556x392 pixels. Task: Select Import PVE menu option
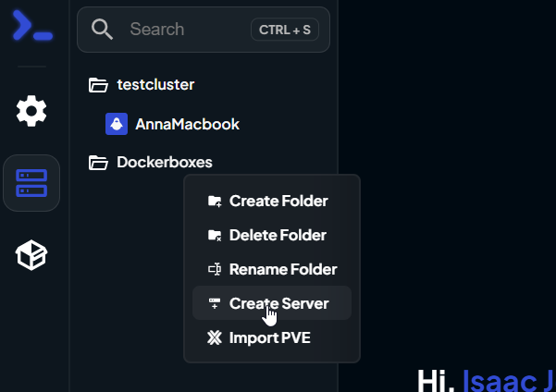point(272,337)
